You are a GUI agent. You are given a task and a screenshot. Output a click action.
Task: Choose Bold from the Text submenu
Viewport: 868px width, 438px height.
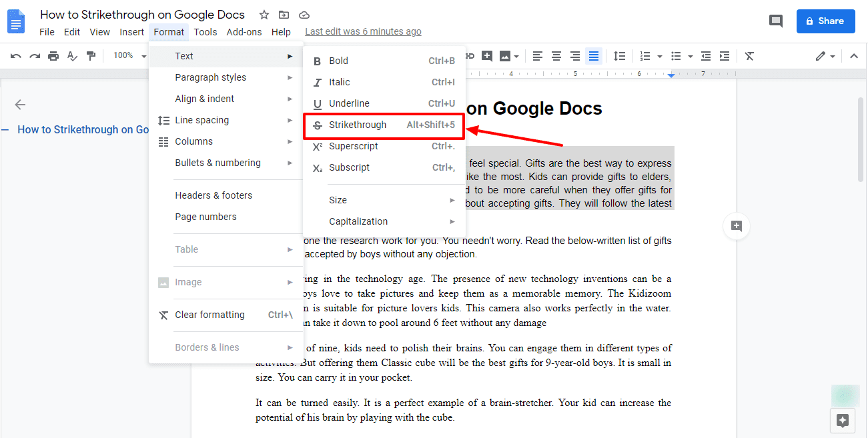(384, 61)
